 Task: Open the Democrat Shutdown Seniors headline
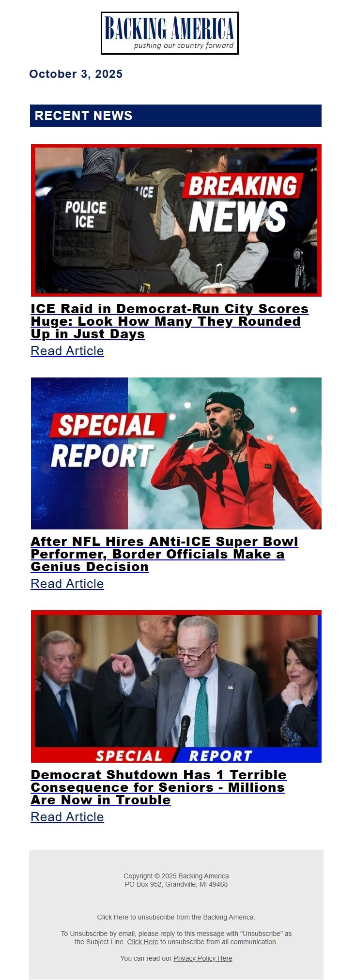click(159, 787)
